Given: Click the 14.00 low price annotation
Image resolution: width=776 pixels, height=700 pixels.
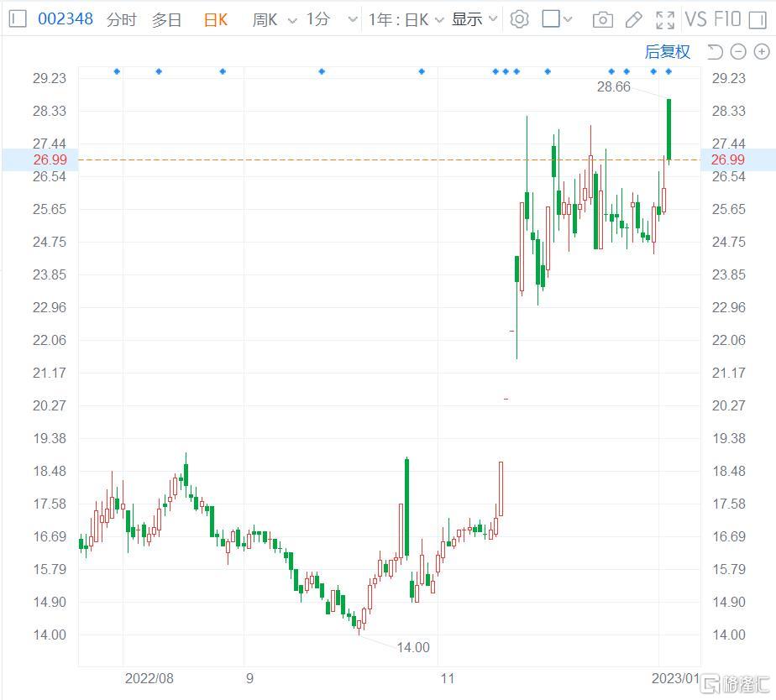Looking at the screenshot, I should point(412,647).
